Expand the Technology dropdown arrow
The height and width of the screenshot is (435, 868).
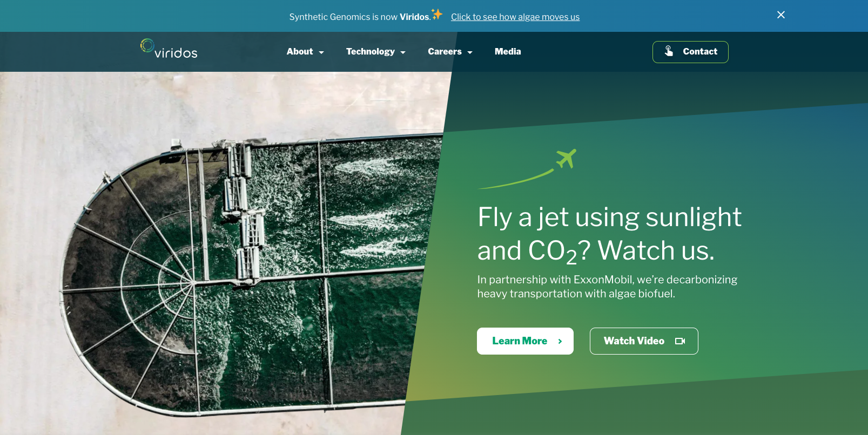point(403,52)
